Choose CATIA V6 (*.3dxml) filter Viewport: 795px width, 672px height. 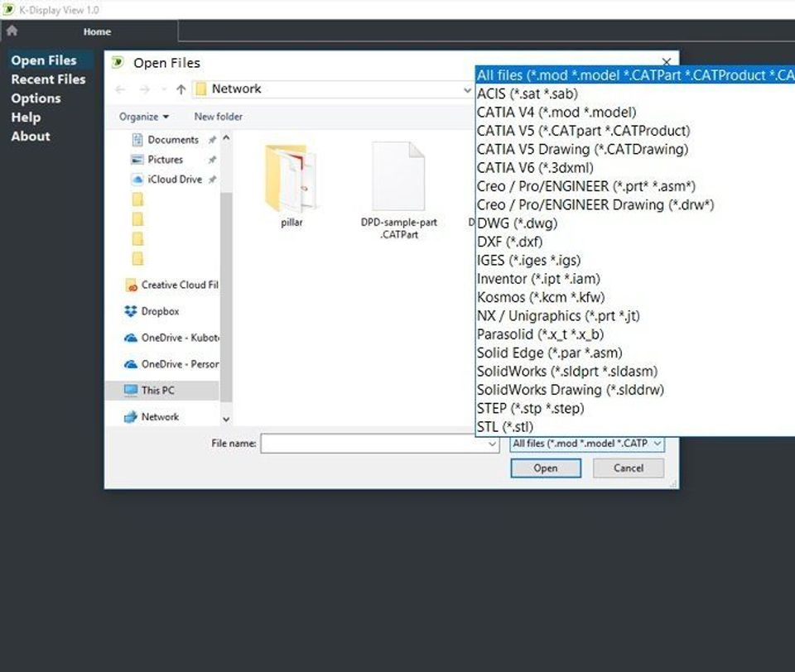pos(635,168)
